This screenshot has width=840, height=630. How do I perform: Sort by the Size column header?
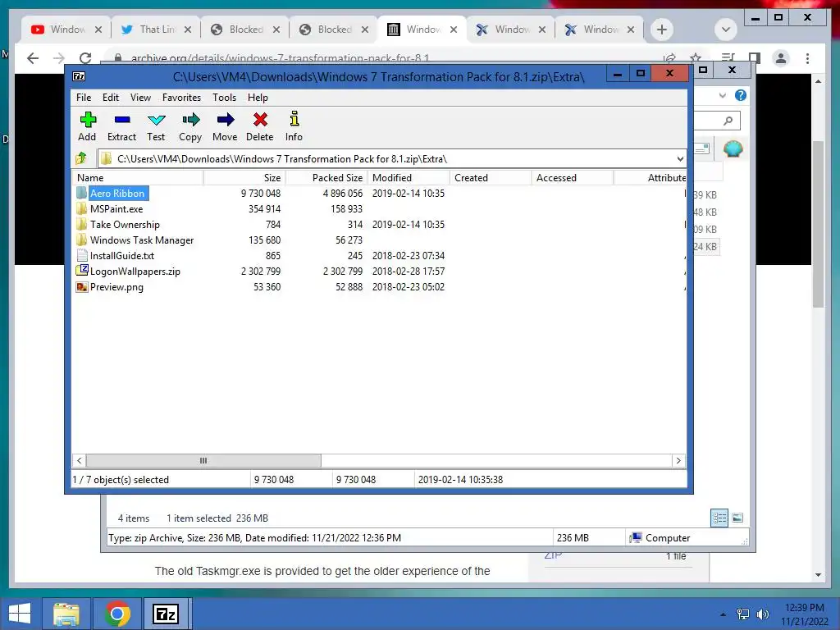coord(244,178)
